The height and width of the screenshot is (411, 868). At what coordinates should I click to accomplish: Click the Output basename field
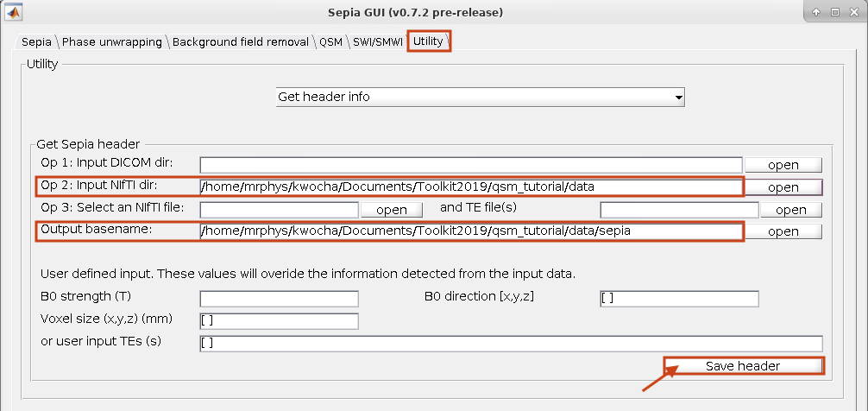pyautogui.click(x=470, y=231)
